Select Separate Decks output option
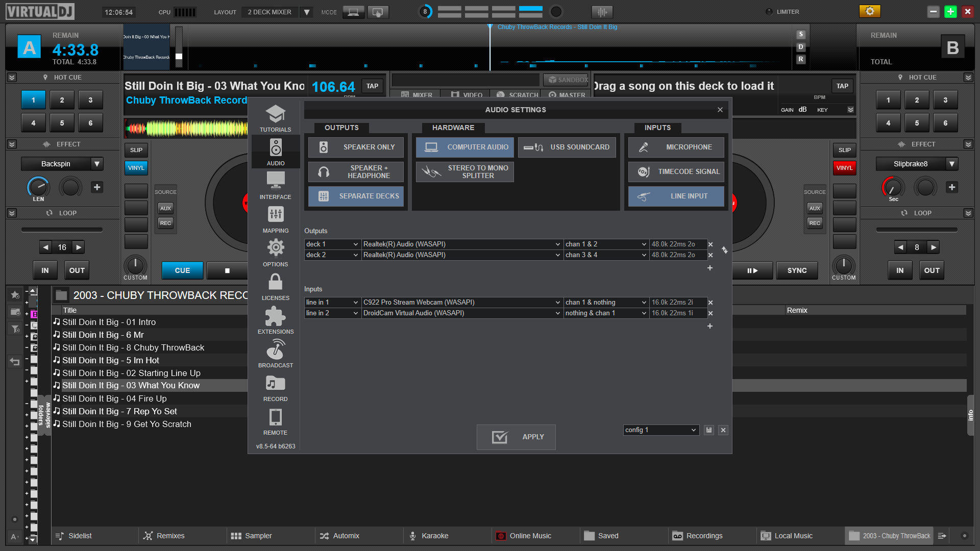Screen dimensions: 980x551 point(356,196)
